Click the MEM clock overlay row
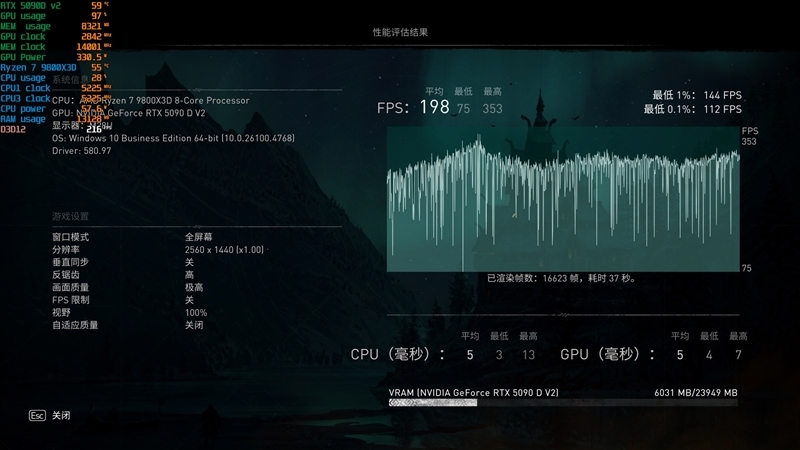 [55, 46]
